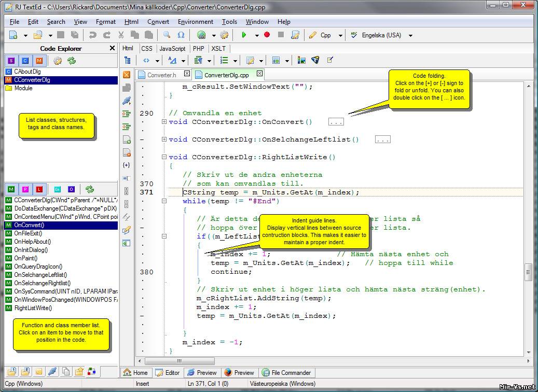Expand the folded OnConvert() function
538x392 pixels.
(164, 122)
